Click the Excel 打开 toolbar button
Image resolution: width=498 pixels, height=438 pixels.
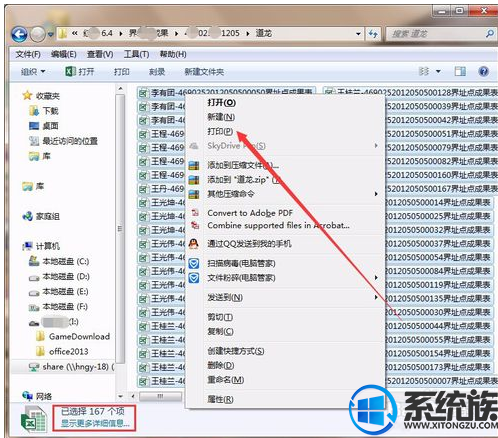pos(80,71)
